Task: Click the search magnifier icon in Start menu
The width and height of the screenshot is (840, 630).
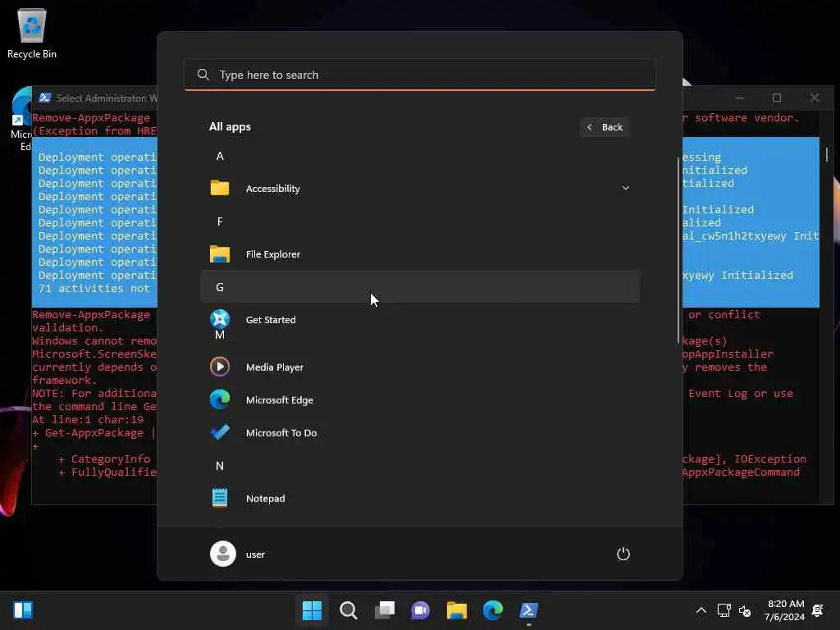Action: pyautogui.click(x=203, y=75)
